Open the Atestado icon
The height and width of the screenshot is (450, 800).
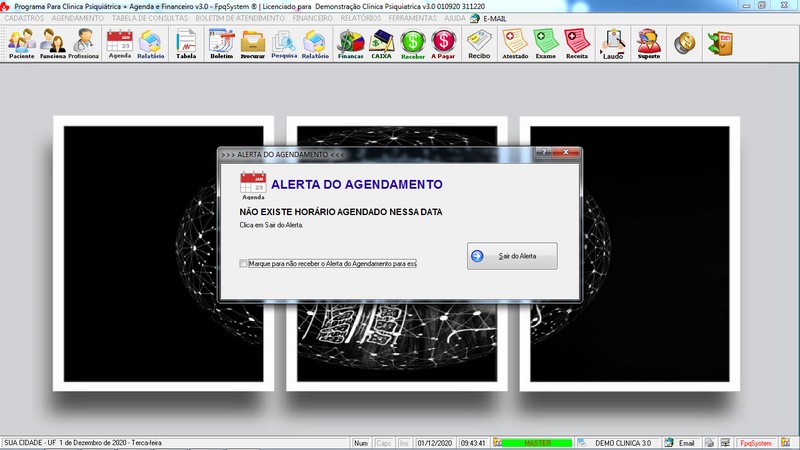point(515,44)
